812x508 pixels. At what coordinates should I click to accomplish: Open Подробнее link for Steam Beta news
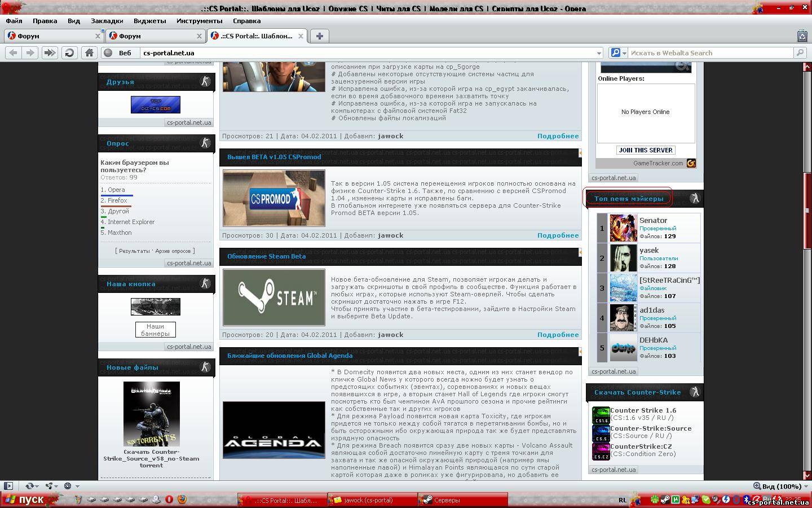pos(558,335)
